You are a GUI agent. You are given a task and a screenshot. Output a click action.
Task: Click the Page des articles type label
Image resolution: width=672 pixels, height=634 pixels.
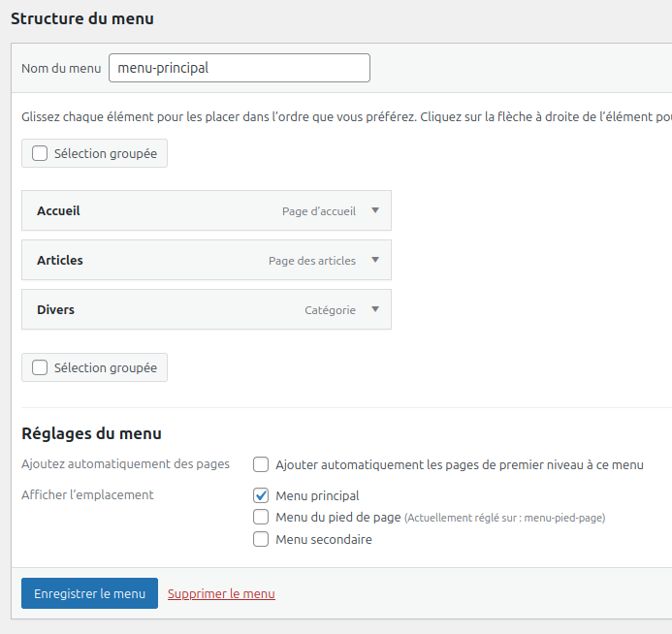point(312,261)
